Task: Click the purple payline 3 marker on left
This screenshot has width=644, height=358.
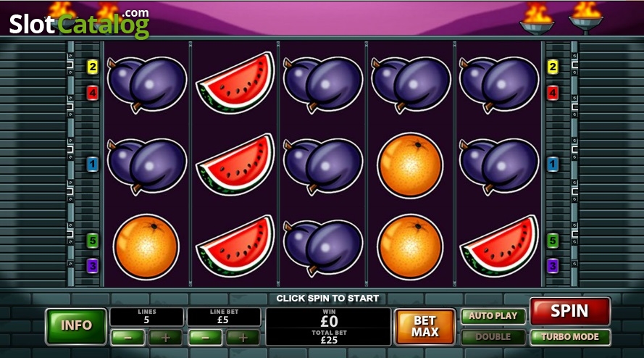Action: 93,266
